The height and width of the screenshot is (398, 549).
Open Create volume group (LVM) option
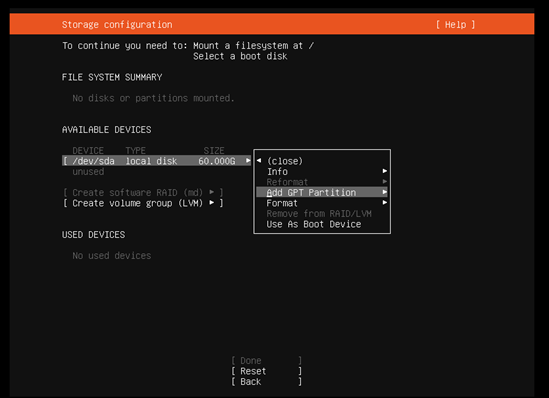(143, 203)
